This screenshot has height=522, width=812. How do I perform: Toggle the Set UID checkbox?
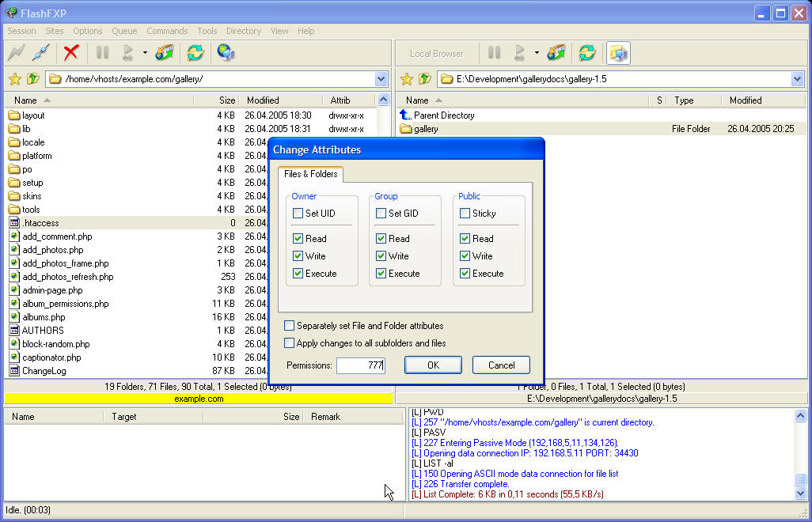[x=298, y=213]
